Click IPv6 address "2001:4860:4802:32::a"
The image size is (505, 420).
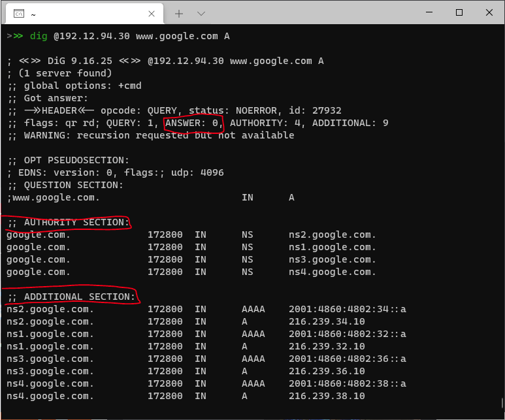[347, 334]
